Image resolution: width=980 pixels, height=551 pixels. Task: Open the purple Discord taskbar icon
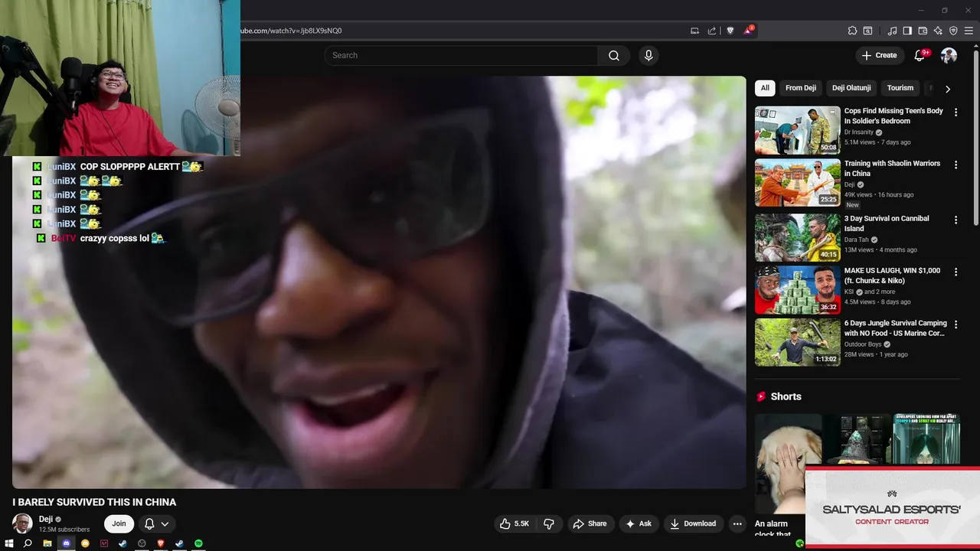pyautogui.click(x=66, y=543)
